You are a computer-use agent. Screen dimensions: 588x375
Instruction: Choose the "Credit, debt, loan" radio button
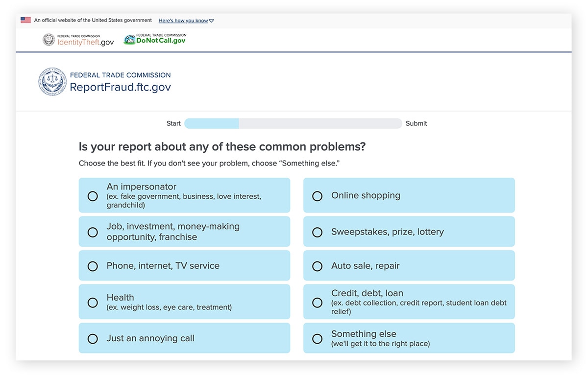318,303
